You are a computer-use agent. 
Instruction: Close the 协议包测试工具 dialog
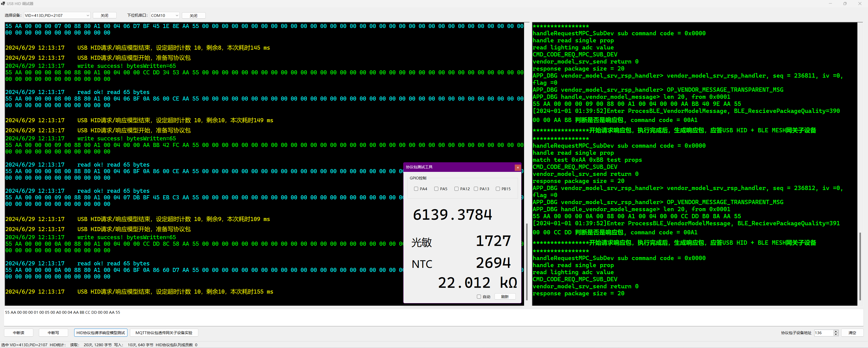tap(518, 167)
